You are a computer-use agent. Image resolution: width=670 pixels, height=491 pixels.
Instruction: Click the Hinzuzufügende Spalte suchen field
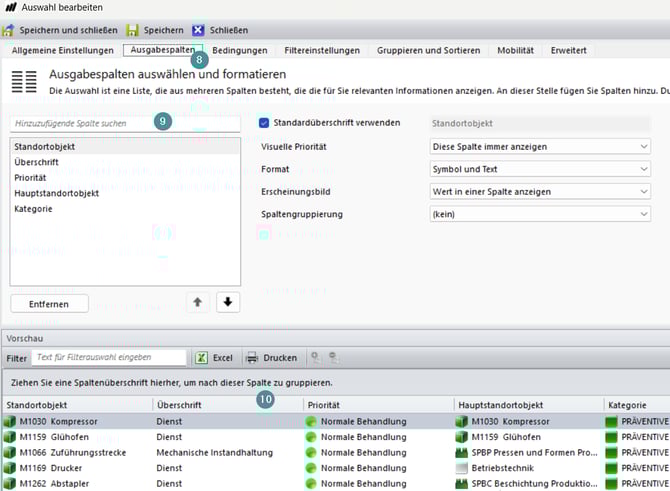coord(125,123)
